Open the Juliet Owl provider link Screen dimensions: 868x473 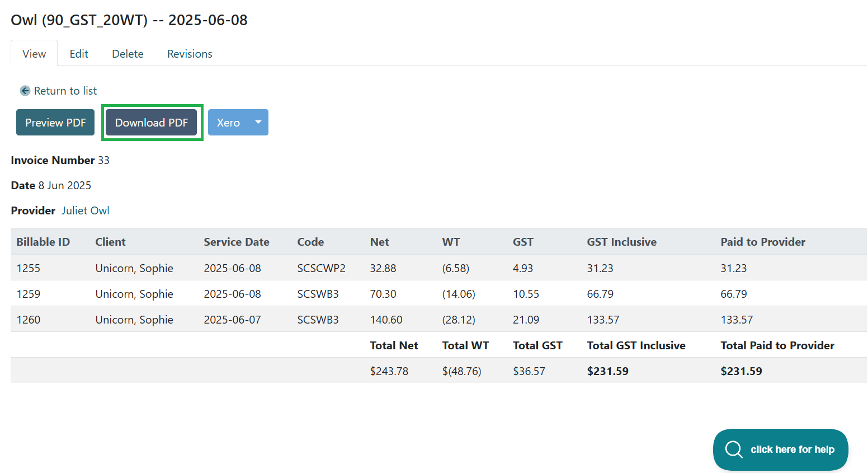tap(86, 210)
